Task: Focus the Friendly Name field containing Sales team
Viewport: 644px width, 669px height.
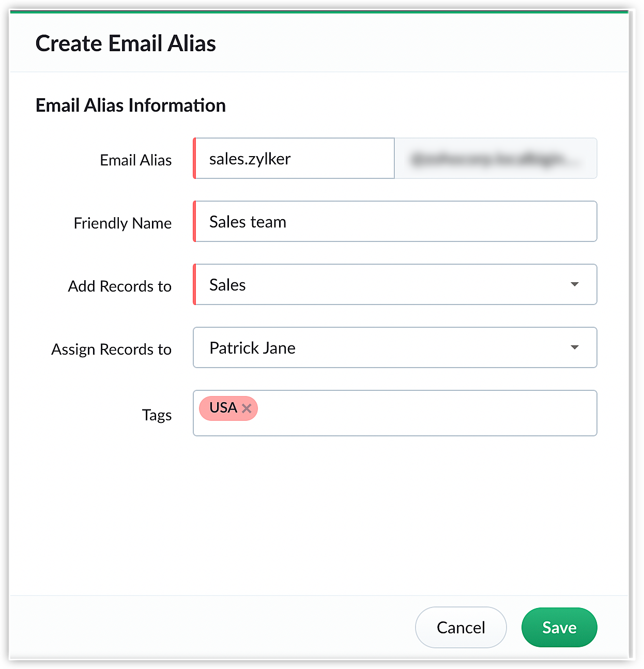Action: [395, 221]
